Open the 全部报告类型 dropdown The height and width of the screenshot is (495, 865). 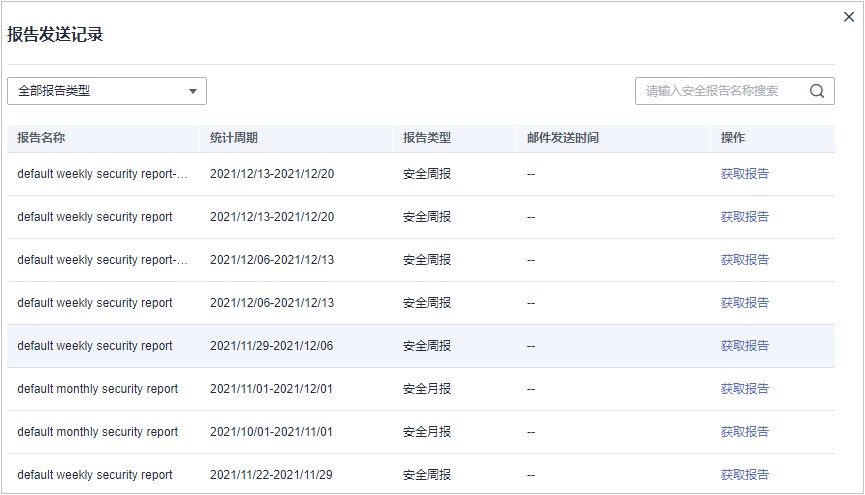pyautogui.click(x=106, y=91)
